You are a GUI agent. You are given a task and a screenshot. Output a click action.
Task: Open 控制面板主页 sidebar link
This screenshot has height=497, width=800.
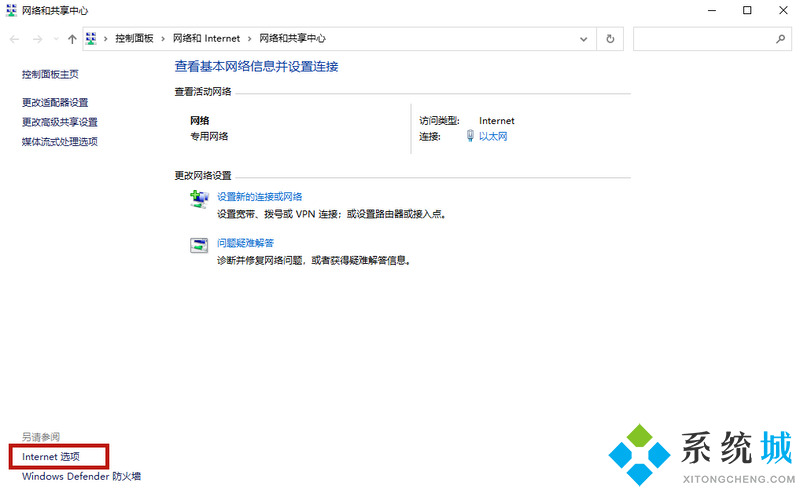point(50,74)
